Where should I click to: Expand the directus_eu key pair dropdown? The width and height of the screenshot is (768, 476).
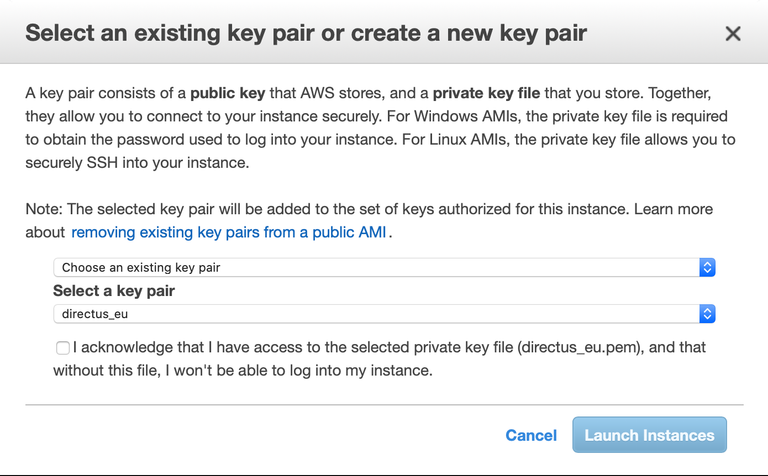point(380,314)
